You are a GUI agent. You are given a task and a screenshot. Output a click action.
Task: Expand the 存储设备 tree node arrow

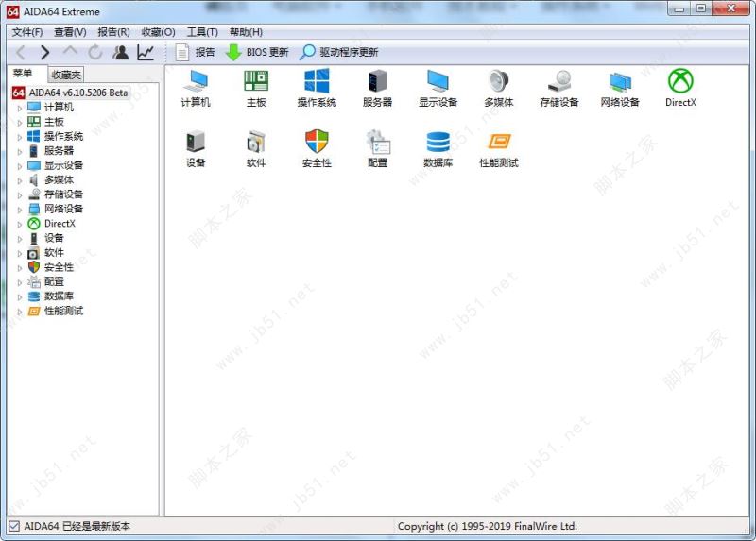[19, 195]
